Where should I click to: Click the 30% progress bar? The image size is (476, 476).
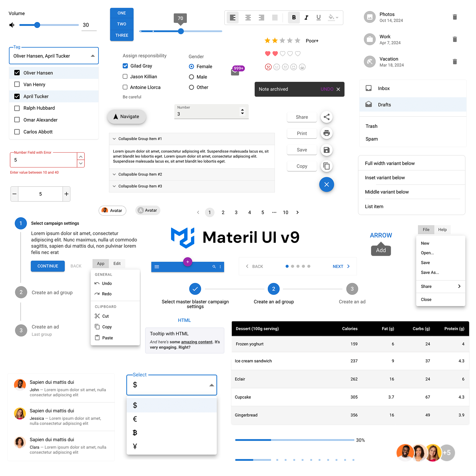pos(295,440)
